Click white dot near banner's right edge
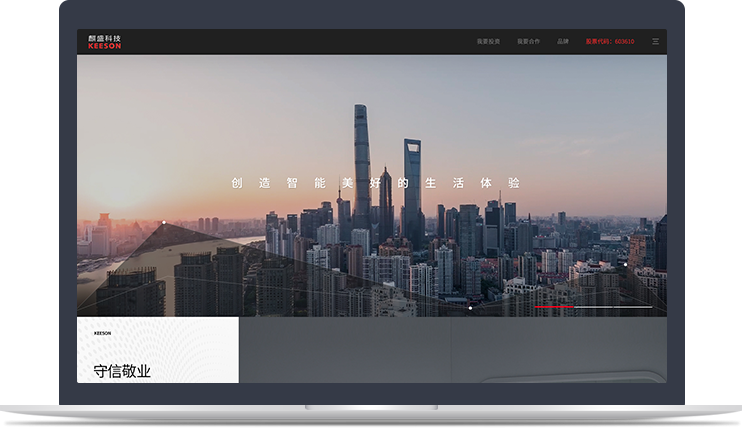 (x=626, y=264)
